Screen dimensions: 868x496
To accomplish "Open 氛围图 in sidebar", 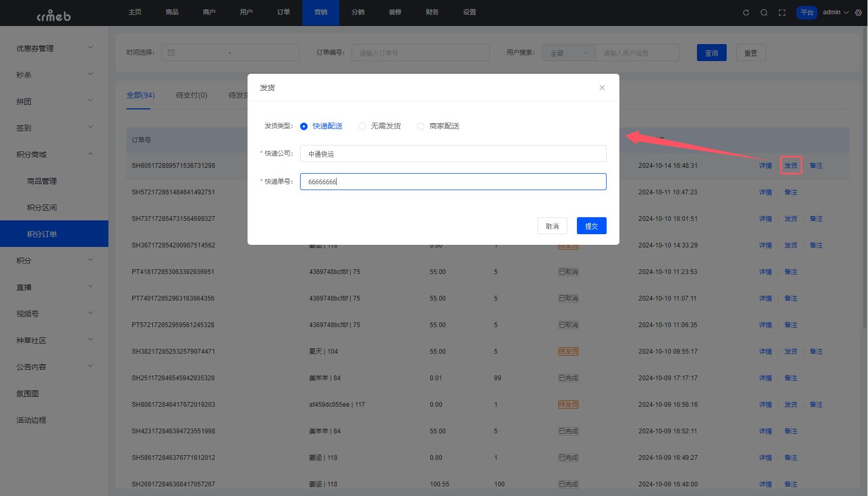I will [54, 394].
